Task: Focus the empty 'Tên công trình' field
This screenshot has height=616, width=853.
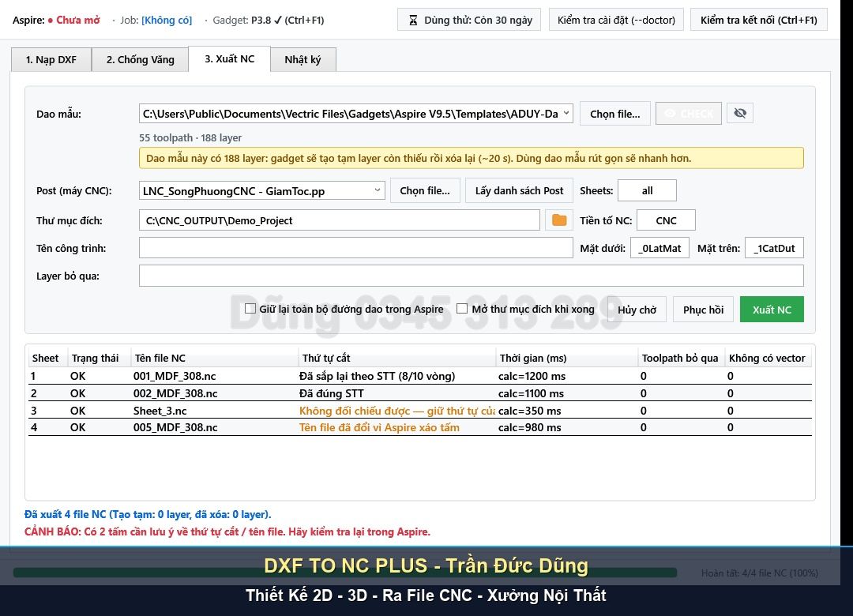Action: pyautogui.click(x=355, y=248)
